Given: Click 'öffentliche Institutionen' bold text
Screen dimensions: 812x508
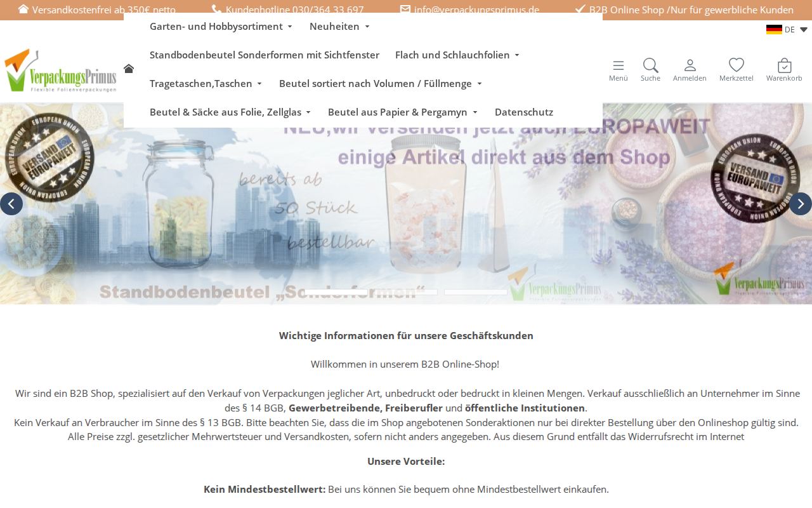Looking at the screenshot, I should click(x=525, y=408).
